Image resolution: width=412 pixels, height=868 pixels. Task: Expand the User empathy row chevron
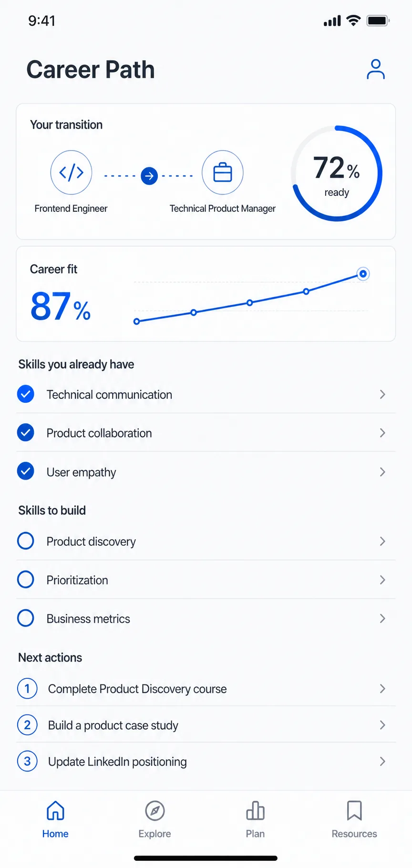(382, 472)
